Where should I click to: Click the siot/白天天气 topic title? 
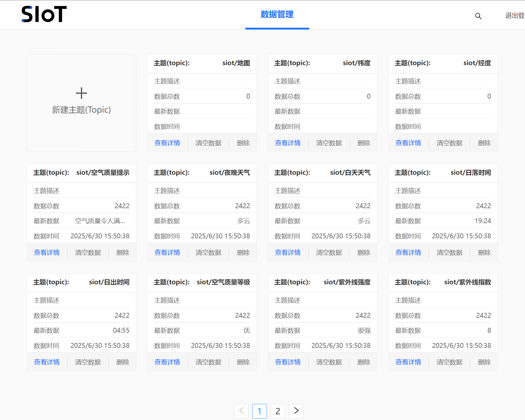[x=350, y=173]
